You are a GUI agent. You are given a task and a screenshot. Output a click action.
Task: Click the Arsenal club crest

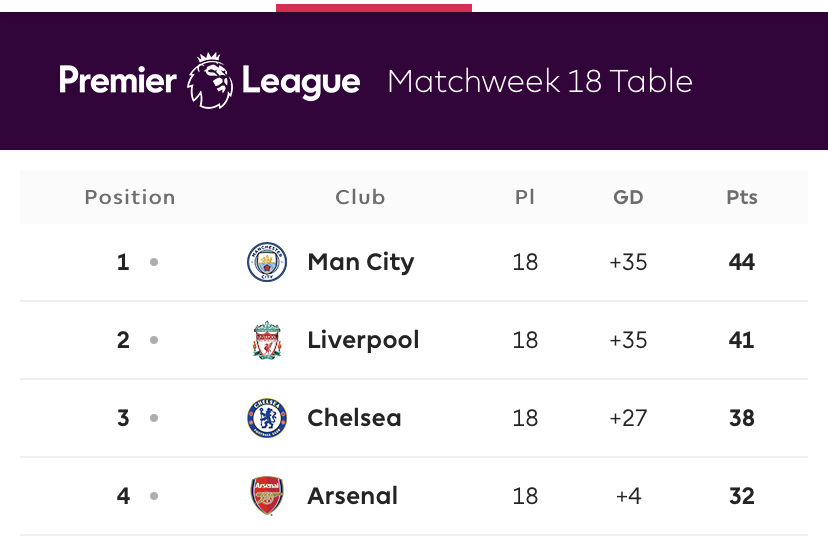[267, 496]
